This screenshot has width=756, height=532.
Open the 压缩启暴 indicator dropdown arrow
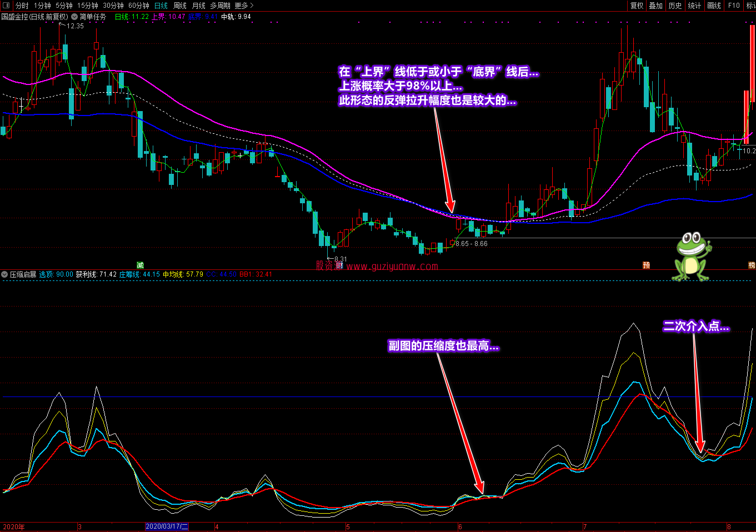click(4, 274)
